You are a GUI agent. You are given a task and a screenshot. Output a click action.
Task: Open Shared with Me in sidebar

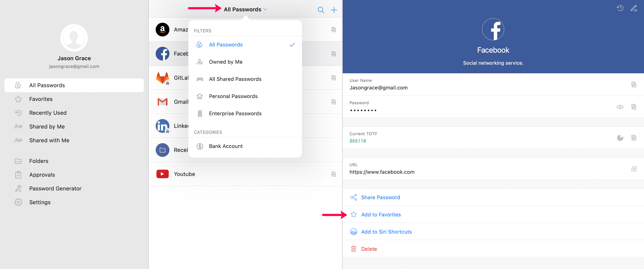pyautogui.click(x=74, y=140)
